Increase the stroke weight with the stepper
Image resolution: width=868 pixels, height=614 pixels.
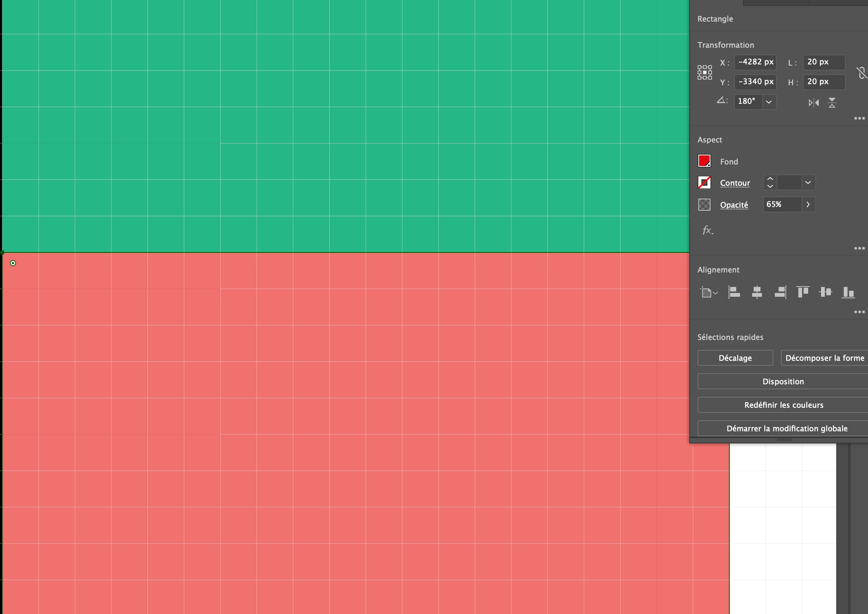770,179
